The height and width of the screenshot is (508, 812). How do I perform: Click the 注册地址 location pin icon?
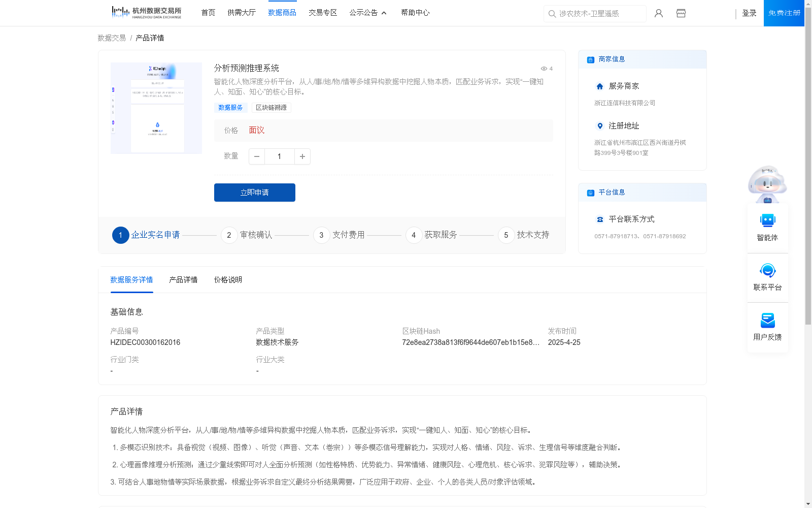click(x=600, y=126)
